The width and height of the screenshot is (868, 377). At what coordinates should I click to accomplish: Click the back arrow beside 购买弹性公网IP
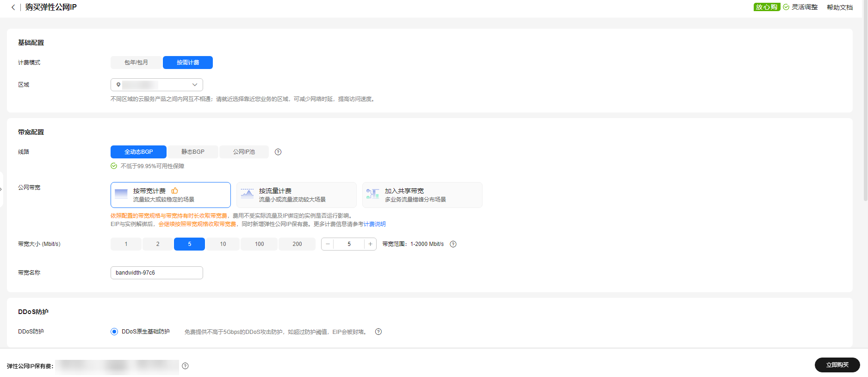point(13,7)
